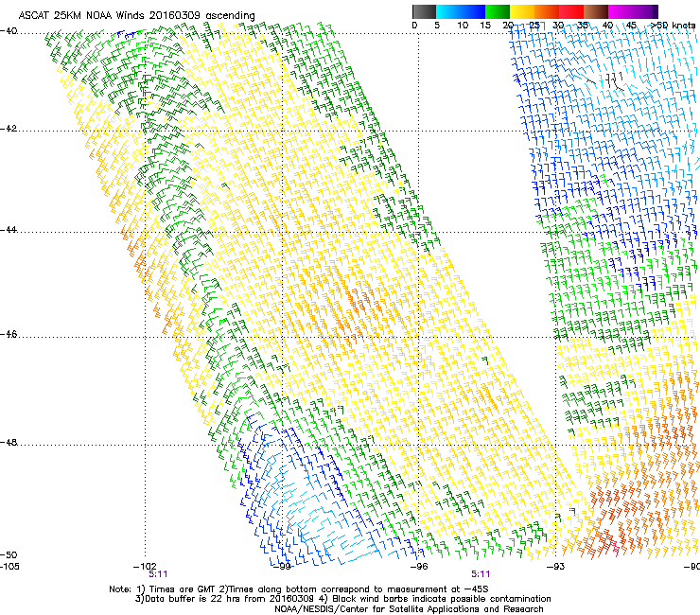Click the NOAA/NESDIS credit line
The width and height of the screenshot is (700, 615).
(409, 609)
